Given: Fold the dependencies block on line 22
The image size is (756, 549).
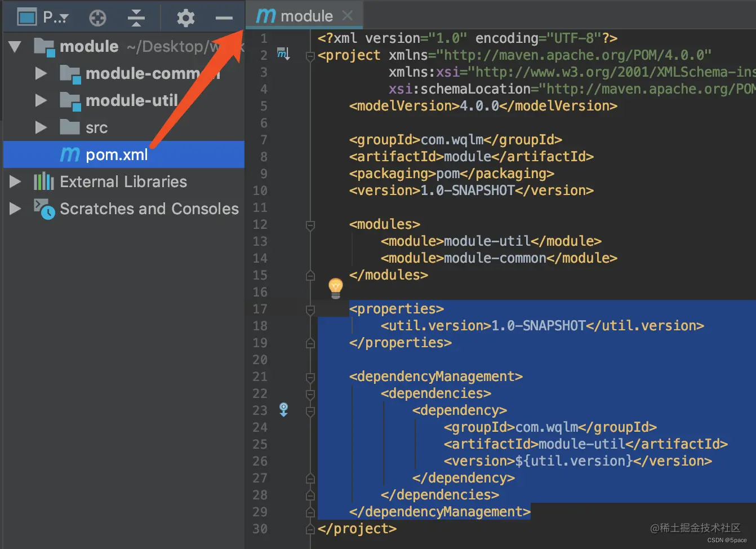Looking at the screenshot, I should [x=310, y=394].
